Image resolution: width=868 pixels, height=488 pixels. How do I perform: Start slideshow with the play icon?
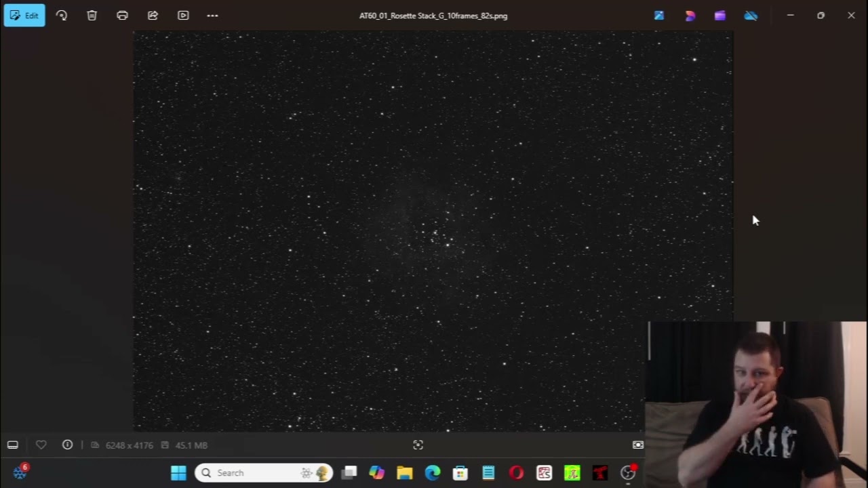click(183, 16)
